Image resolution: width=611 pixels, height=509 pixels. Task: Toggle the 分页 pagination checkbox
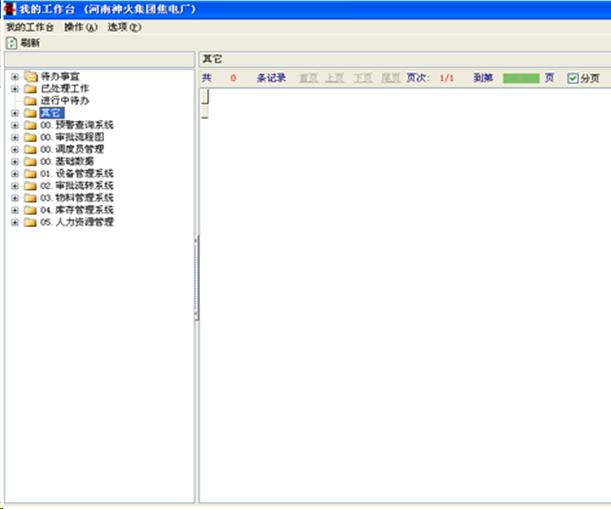[573, 78]
